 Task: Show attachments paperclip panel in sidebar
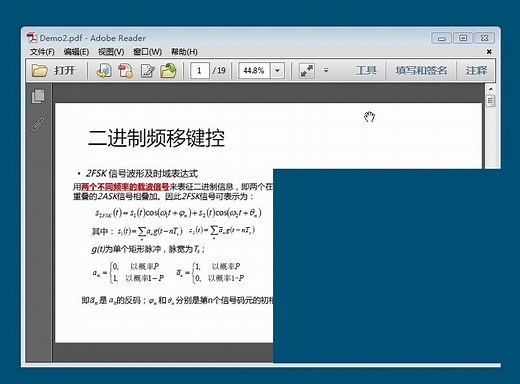pyautogui.click(x=38, y=123)
